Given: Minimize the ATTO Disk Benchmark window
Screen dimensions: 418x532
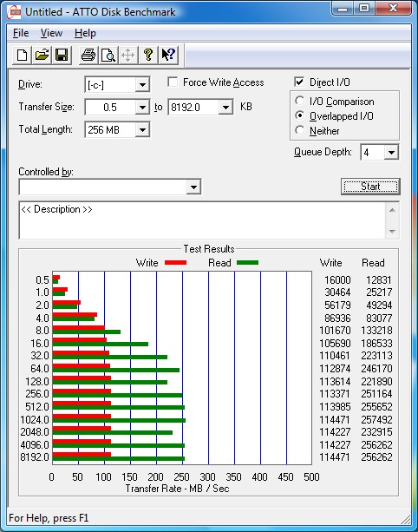Looking at the screenshot, I should tap(343, 8).
